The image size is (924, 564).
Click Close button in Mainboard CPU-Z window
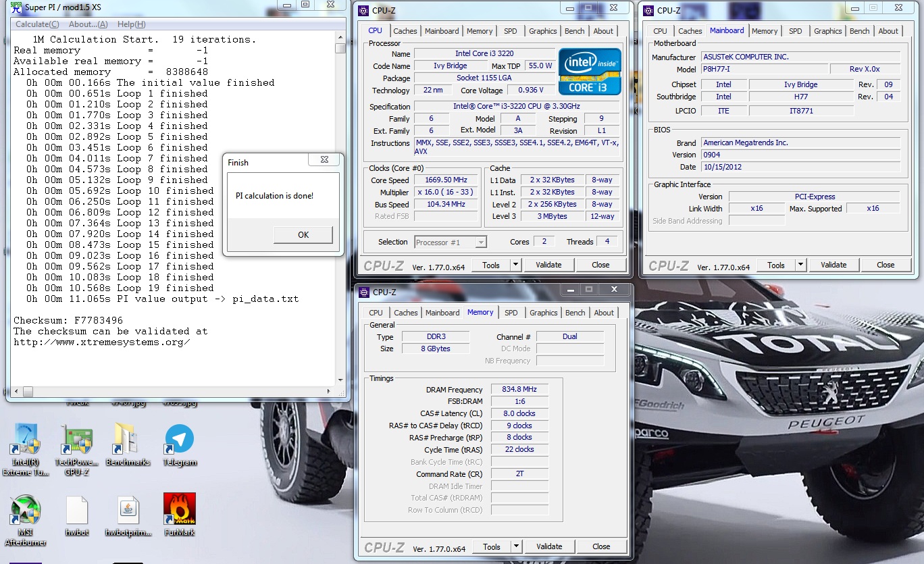point(885,265)
